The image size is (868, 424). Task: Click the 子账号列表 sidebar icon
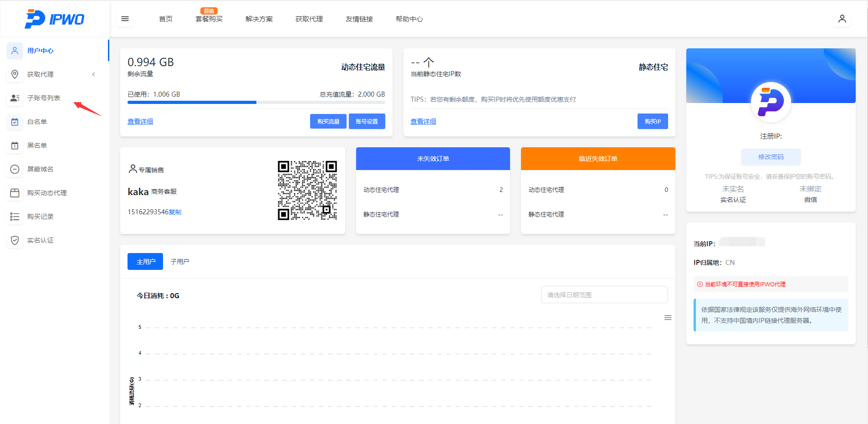click(x=15, y=98)
